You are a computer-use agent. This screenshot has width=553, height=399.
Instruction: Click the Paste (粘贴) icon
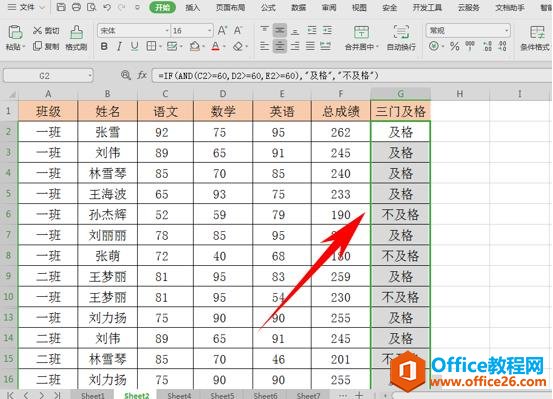tap(15, 32)
